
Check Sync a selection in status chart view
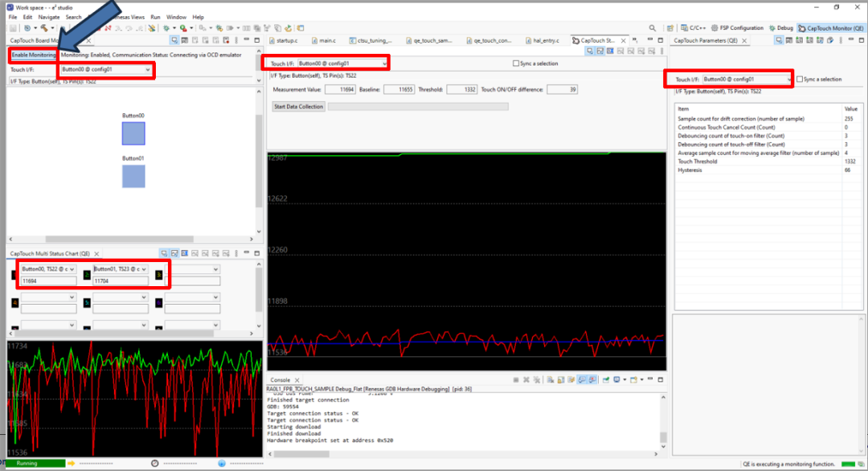pyautogui.click(x=516, y=63)
